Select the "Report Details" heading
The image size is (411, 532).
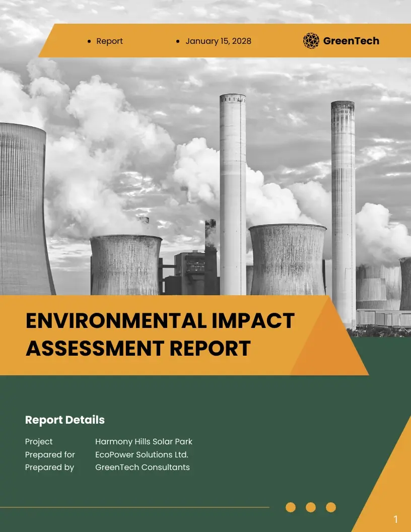point(65,420)
